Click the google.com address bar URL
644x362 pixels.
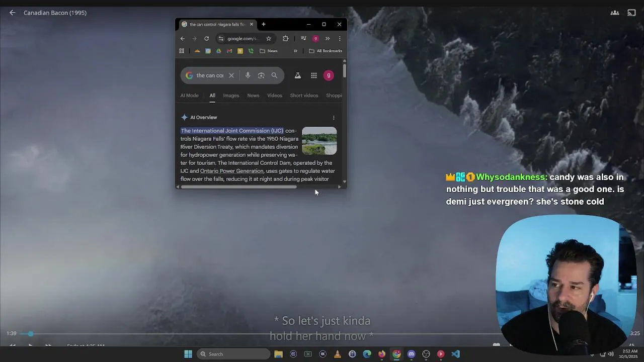pyautogui.click(x=244, y=39)
